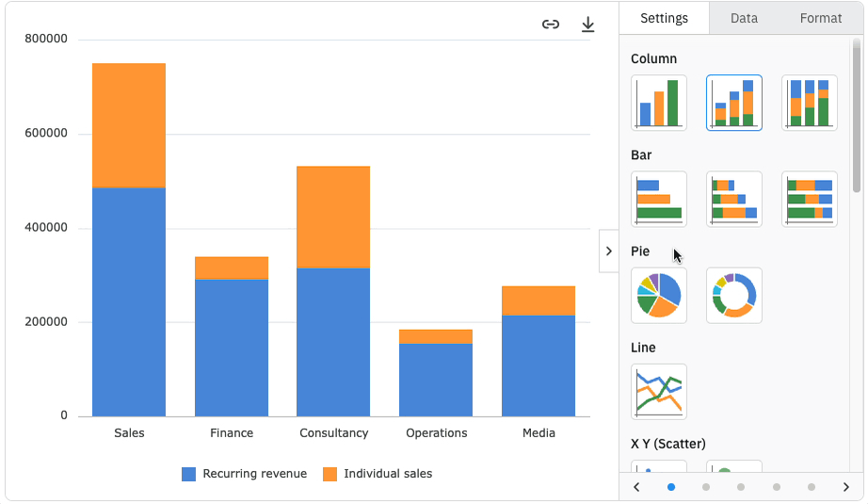
Task: Choose the 100% stacked bar chart type
Action: [810, 199]
